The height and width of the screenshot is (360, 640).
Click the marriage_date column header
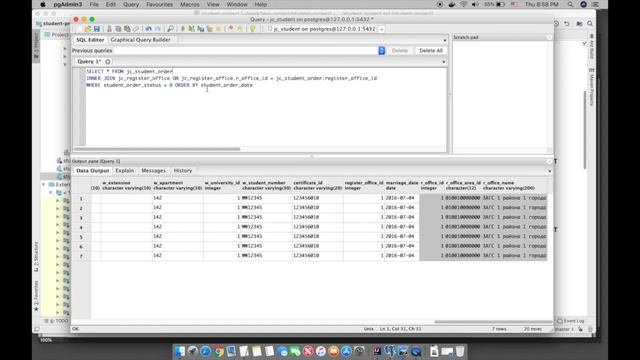[402, 185]
